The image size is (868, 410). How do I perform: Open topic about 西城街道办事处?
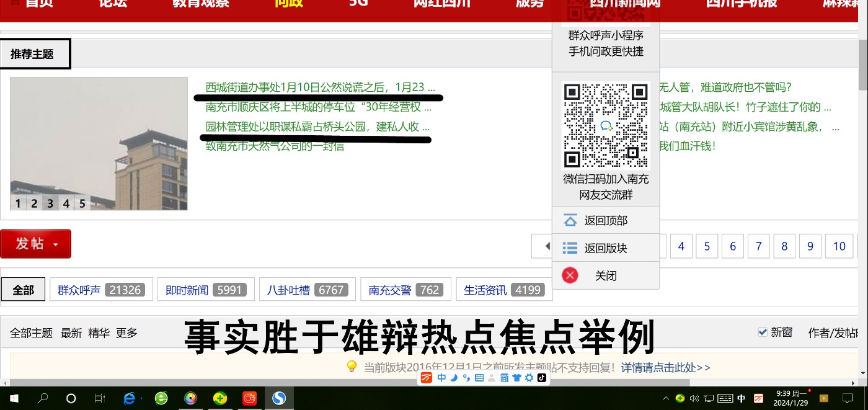click(320, 87)
